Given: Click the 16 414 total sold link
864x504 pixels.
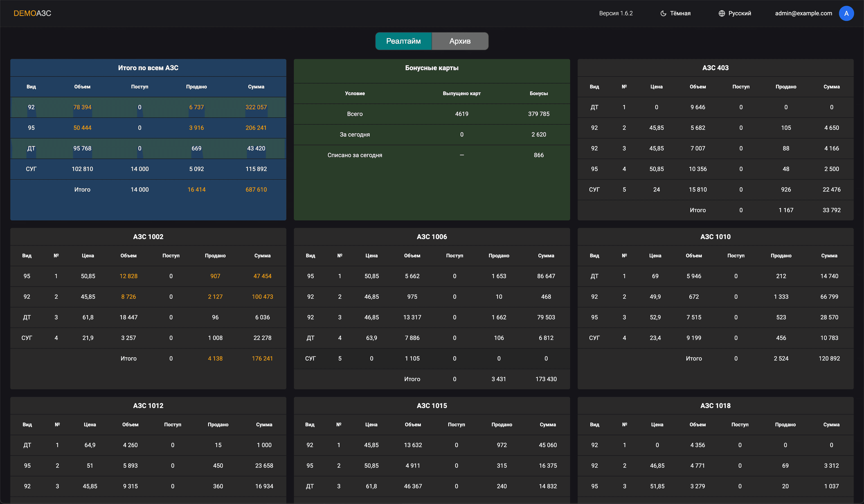Looking at the screenshot, I should (196, 189).
